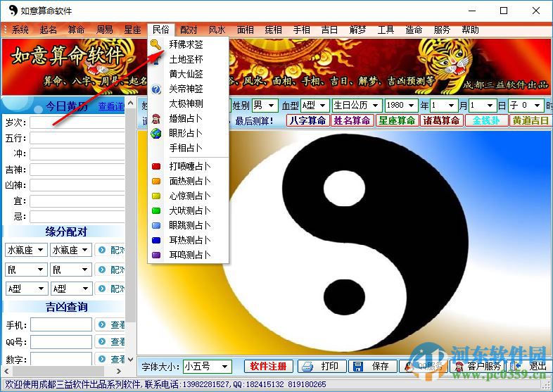This screenshot has height=392, width=553.
Task: Click the 岁次 text field
Action: 77,122
